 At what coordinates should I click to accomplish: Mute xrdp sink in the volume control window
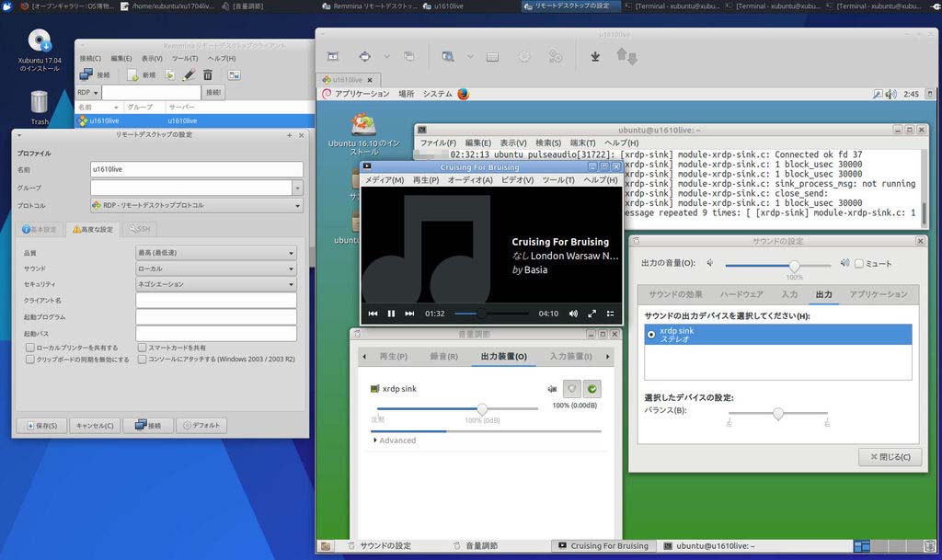(x=552, y=389)
